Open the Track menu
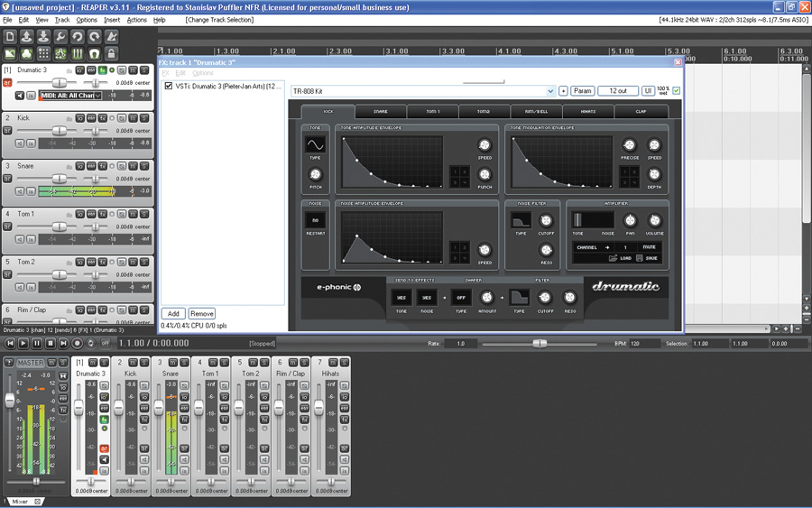The height and width of the screenshot is (508, 812). click(62, 20)
